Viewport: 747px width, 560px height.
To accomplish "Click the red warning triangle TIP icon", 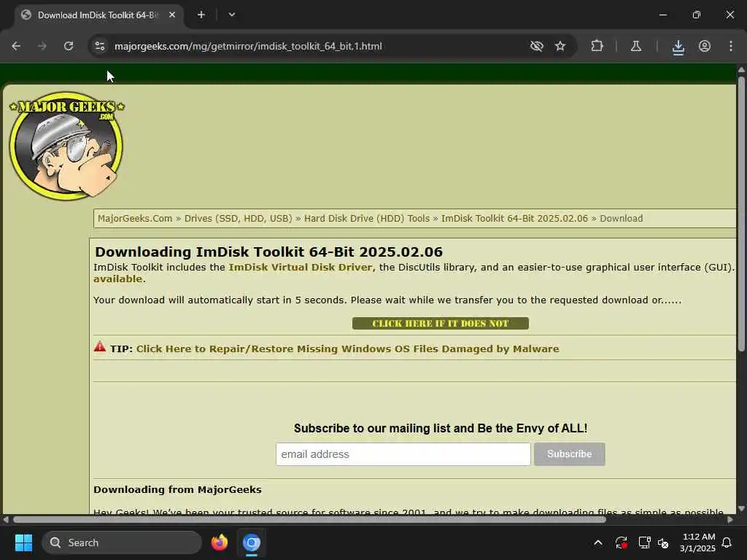I will (99, 346).
